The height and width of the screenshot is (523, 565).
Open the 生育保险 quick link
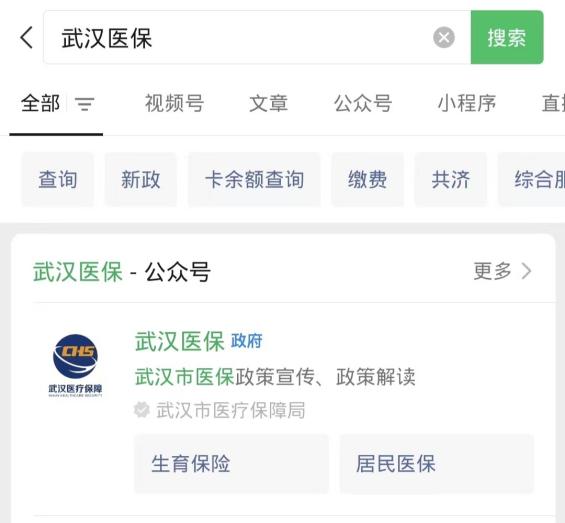coord(231,464)
